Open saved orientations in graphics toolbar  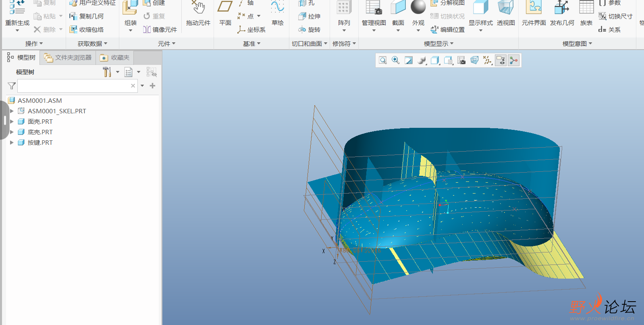tap(448, 60)
